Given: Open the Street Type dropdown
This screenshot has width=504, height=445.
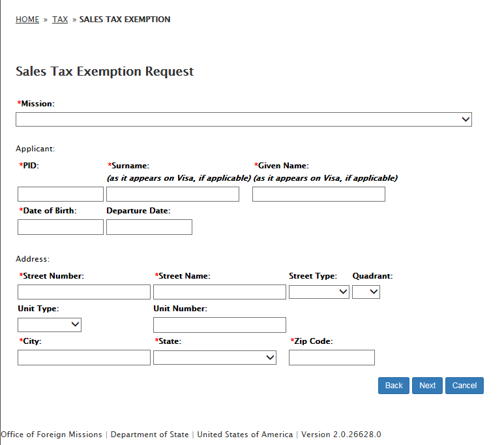Looking at the screenshot, I should click(319, 292).
